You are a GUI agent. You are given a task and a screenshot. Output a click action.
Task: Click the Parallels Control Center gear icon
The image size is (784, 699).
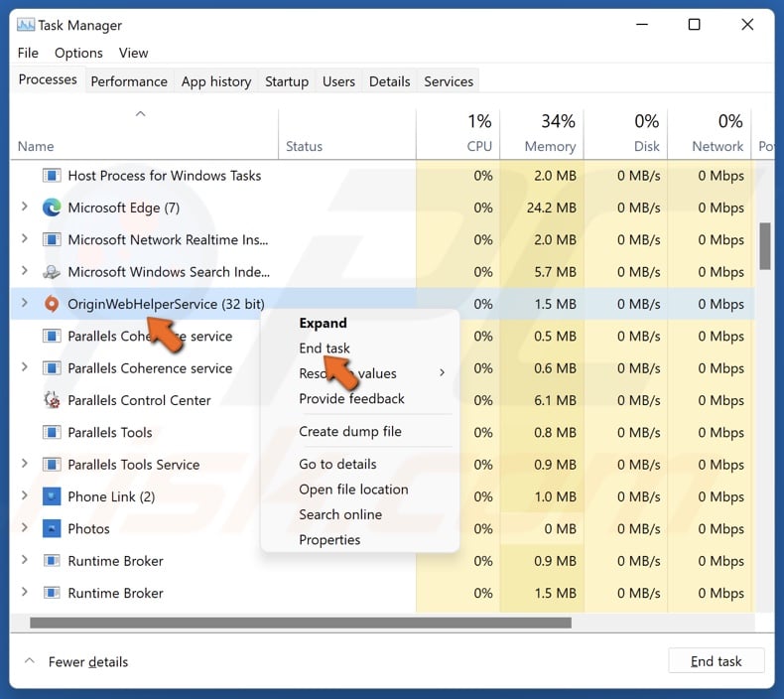coord(52,400)
